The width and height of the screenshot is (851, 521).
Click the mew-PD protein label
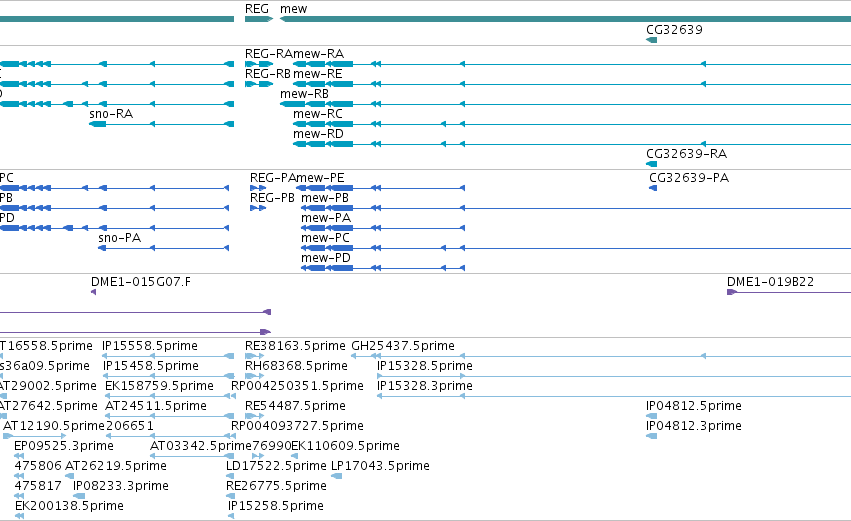point(326,258)
